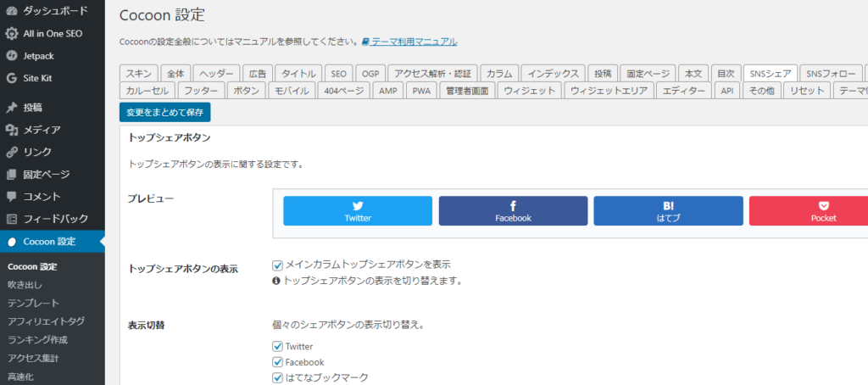Open the API tab

(726, 91)
